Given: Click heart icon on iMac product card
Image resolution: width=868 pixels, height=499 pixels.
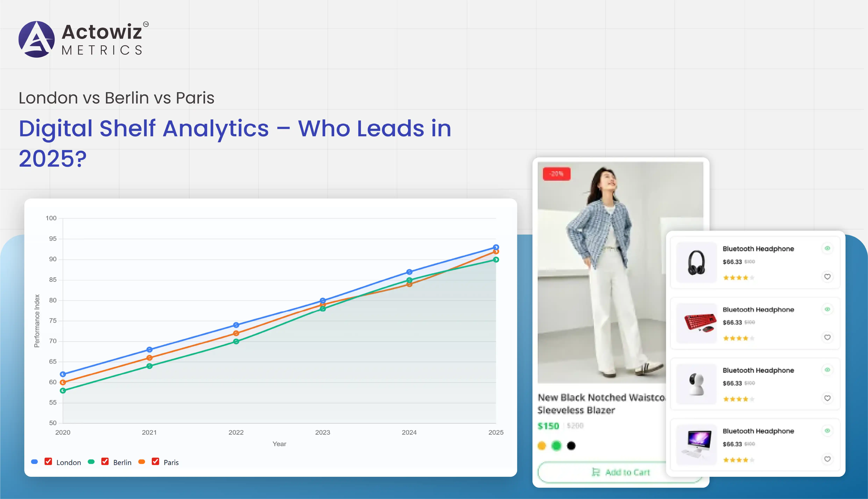Looking at the screenshot, I should tap(827, 459).
